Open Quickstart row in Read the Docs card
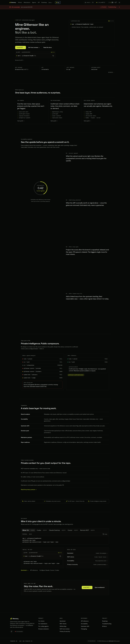 tap(87, 553)
